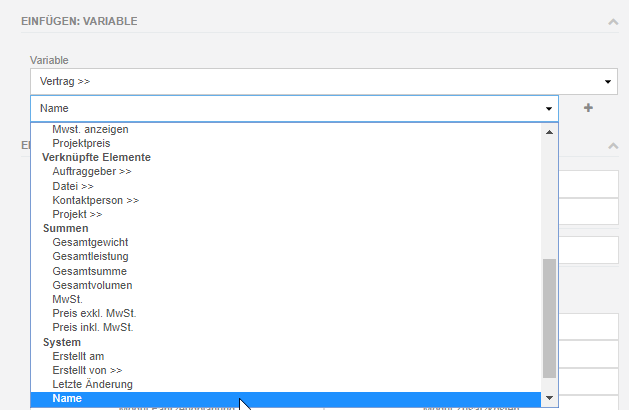Collapse the Einfügen: Variable section
The image size is (629, 410).
(x=613, y=22)
